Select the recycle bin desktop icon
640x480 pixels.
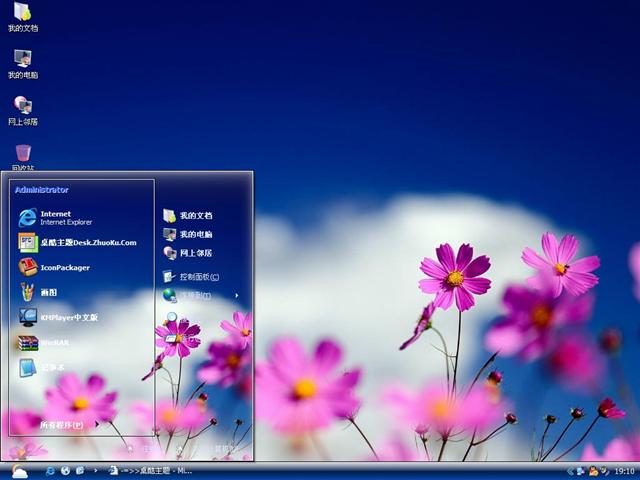[23, 157]
